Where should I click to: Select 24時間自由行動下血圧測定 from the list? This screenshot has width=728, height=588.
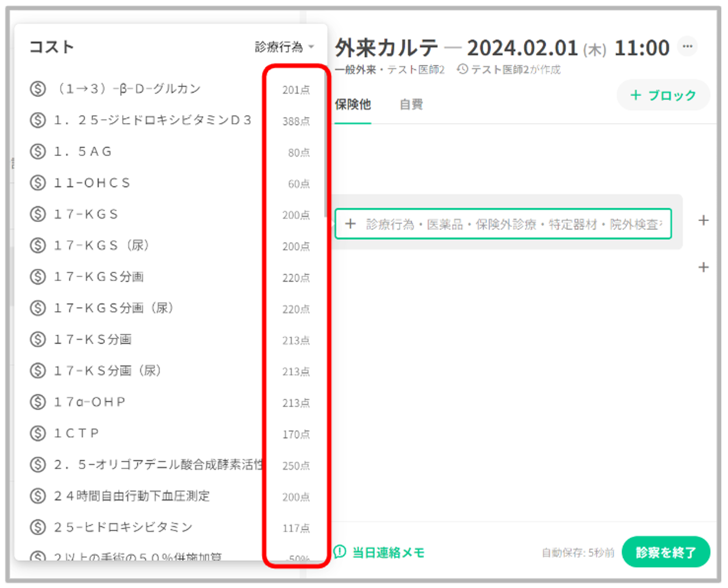(132, 496)
